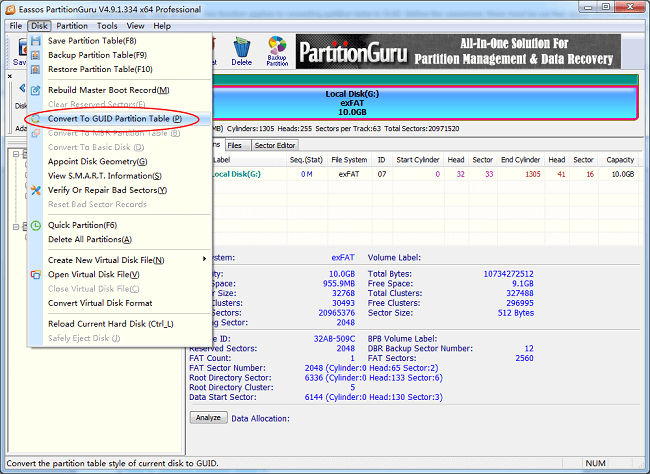This screenshot has width=650, height=474.
Task: Open the Partition menu
Action: [72, 26]
